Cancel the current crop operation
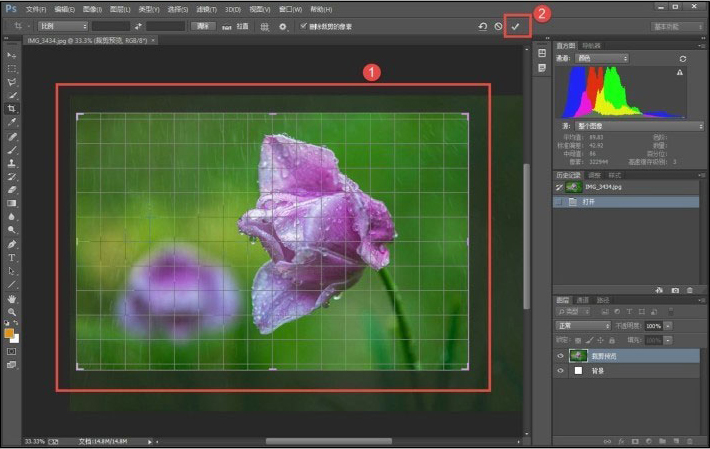Image resolution: width=710 pixels, height=449 pixels. [498, 26]
